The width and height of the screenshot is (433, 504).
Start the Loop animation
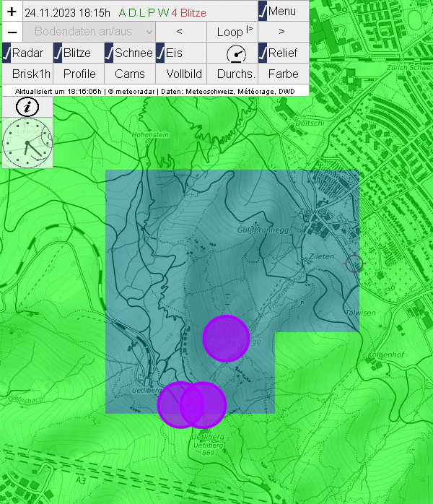[x=232, y=32]
